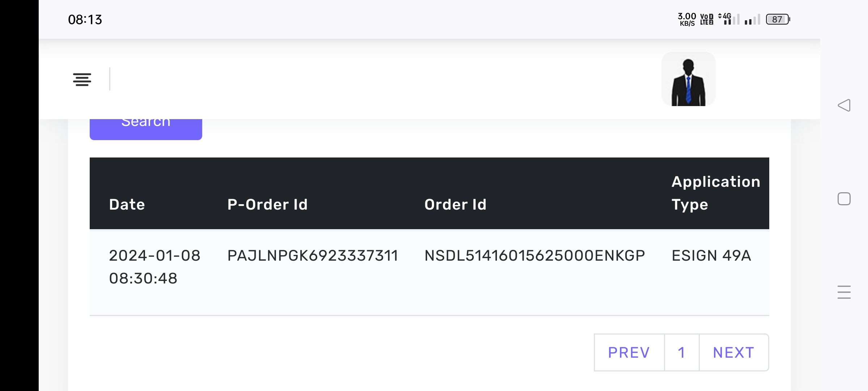Select P-Order Id PAJLNPGK6923337311 cell
Screen dimensions: 868x391
tap(312, 256)
